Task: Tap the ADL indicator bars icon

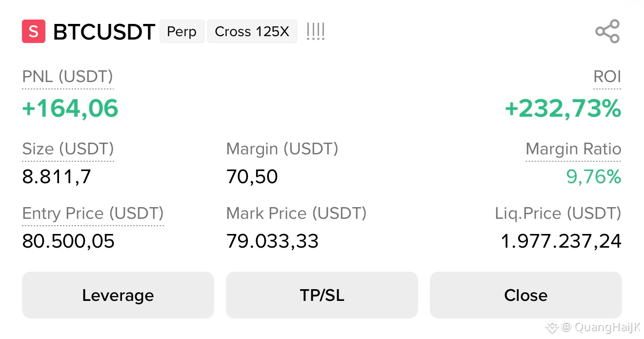Action: 316,32
